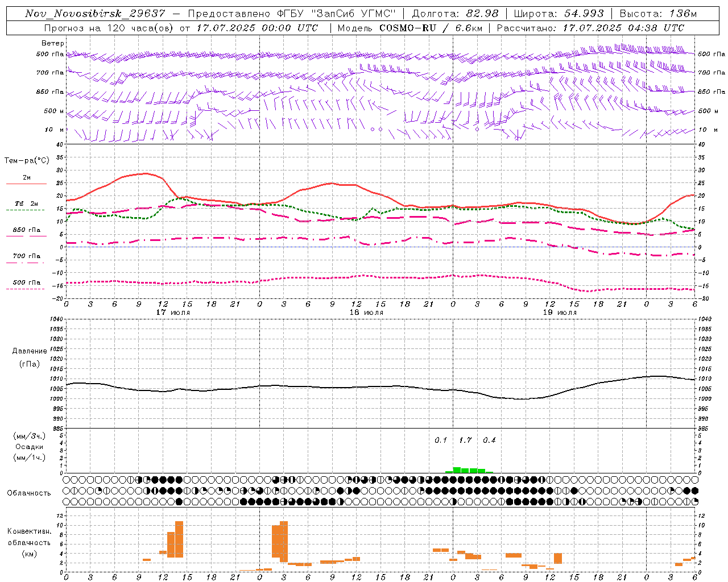The image size is (728, 582).
Task: Click the longitude value 'Долгота: 82.98'
Action: point(455,14)
